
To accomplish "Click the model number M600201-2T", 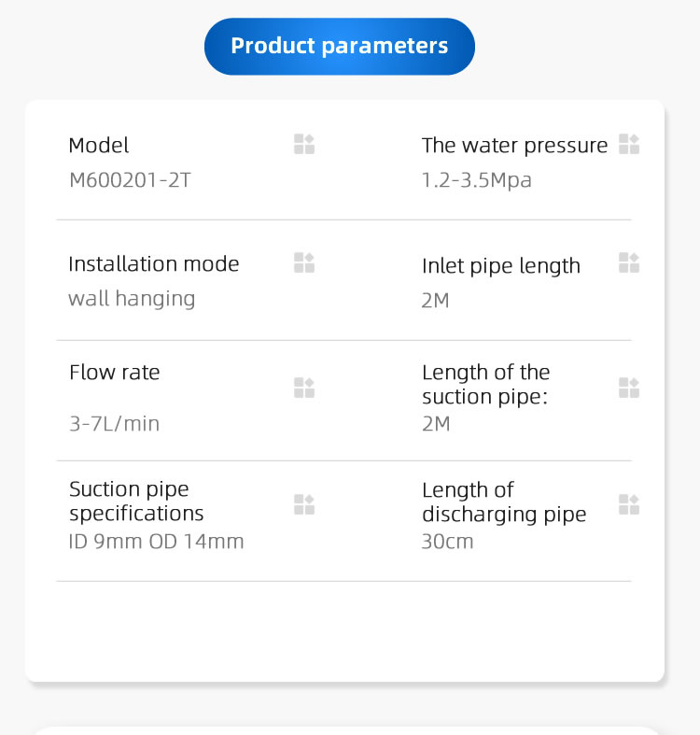I will pyautogui.click(x=130, y=179).
